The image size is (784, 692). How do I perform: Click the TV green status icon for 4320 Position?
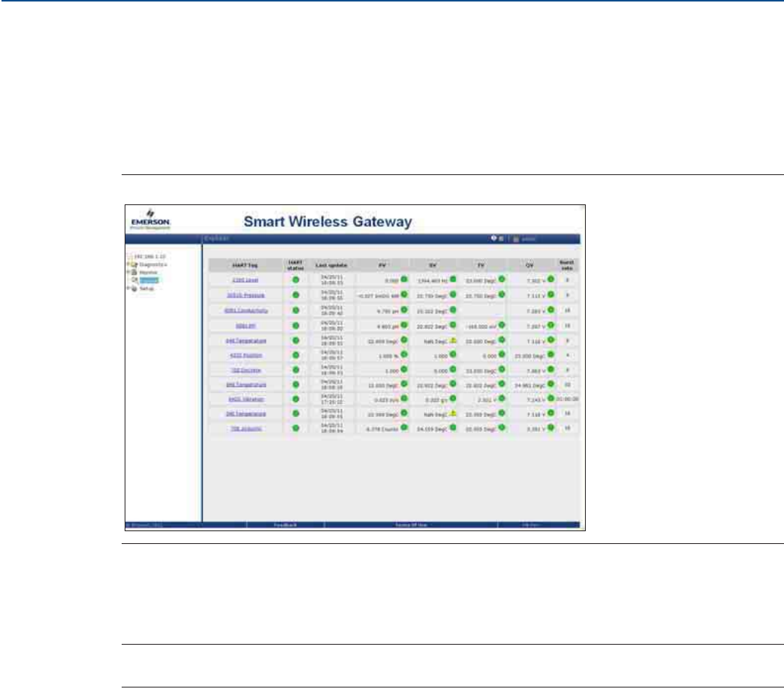[x=502, y=354]
